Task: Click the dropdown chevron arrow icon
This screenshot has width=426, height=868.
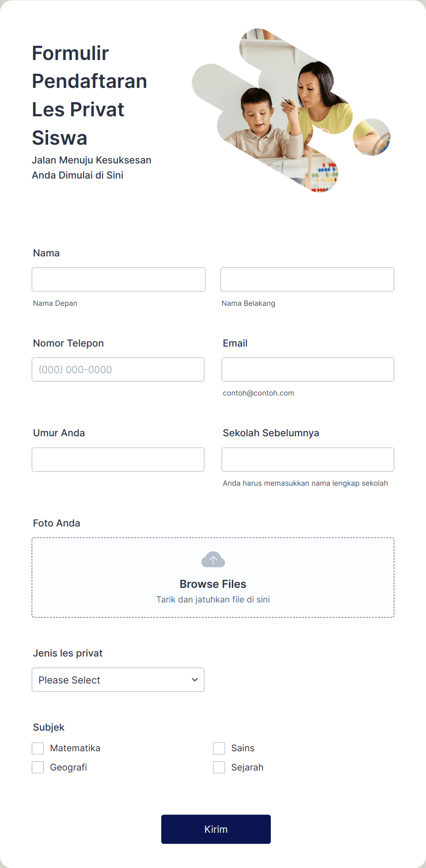Action: point(195,680)
